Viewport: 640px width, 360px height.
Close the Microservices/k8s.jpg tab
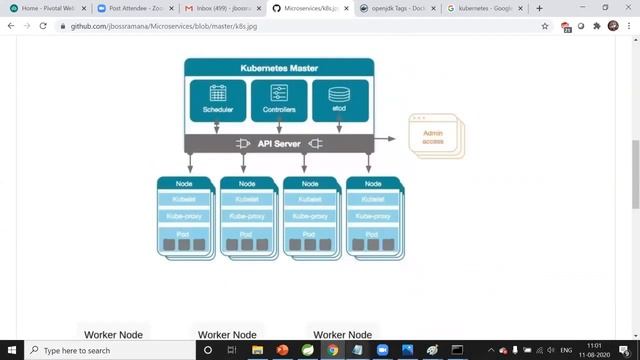346,8
